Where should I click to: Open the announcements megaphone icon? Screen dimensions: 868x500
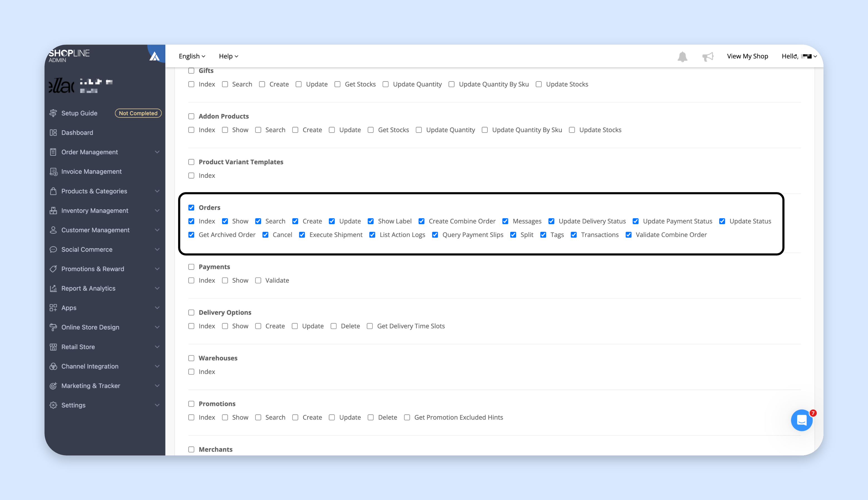click(x=707, y=56)
